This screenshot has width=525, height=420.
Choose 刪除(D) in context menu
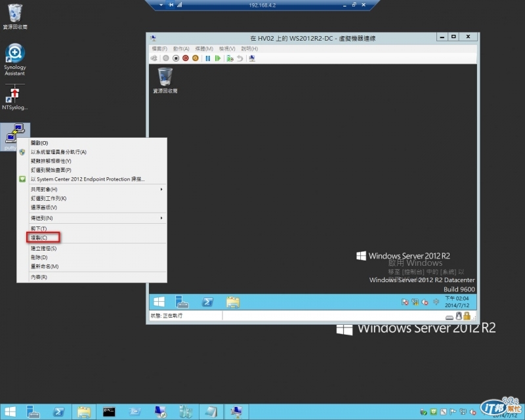[92, 257]
